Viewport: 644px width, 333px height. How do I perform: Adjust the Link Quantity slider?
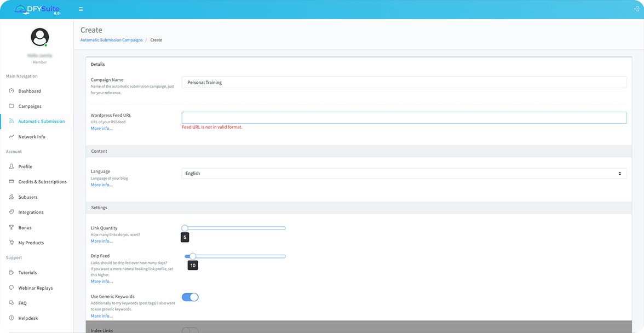point(185,228)
